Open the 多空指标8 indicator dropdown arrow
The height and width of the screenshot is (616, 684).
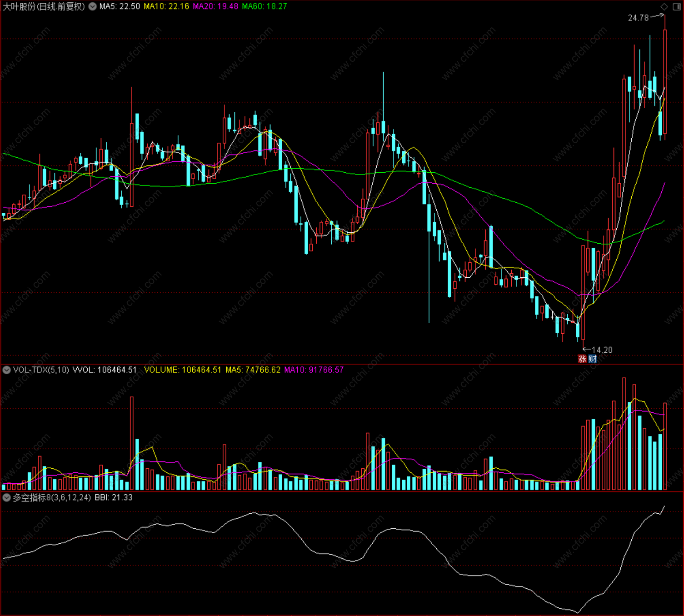tap(7, 498)
